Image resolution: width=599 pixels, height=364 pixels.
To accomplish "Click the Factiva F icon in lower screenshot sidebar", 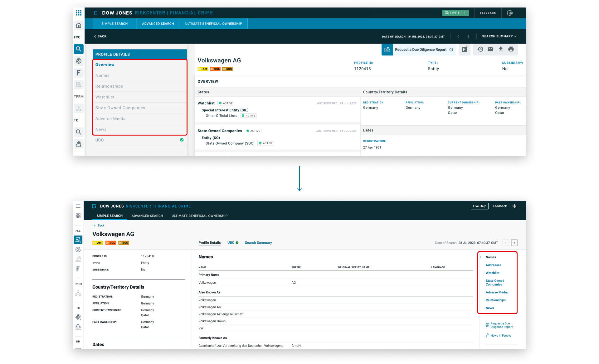I will 78,269.
